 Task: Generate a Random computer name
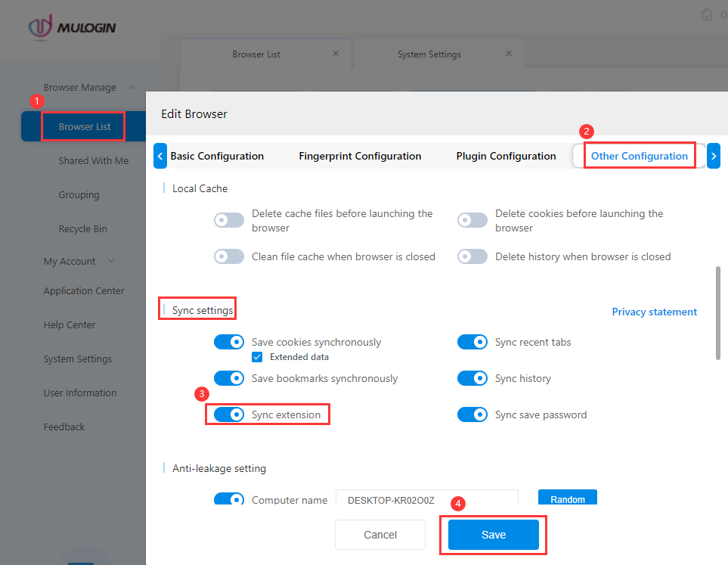point(568,498)
